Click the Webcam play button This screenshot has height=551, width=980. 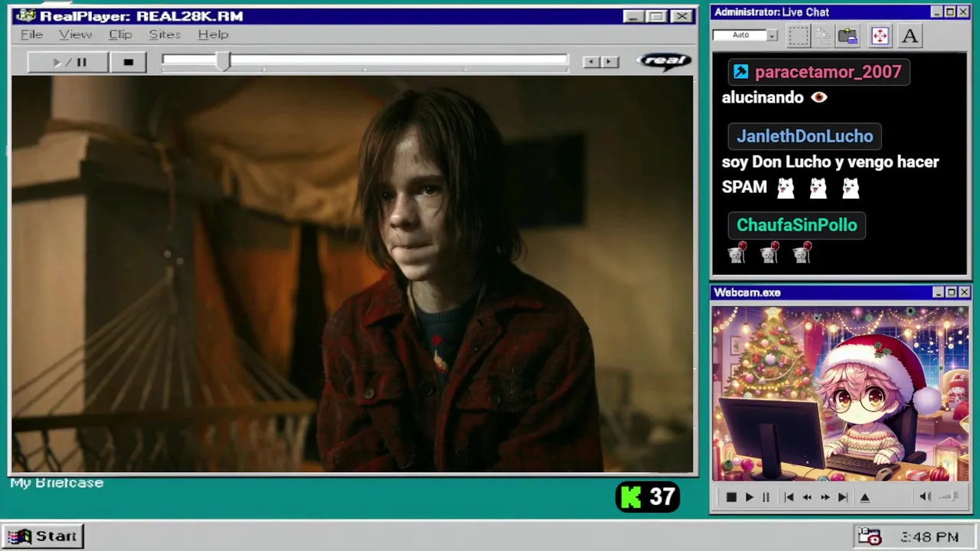pyautogui.click(x=749, y=497)
